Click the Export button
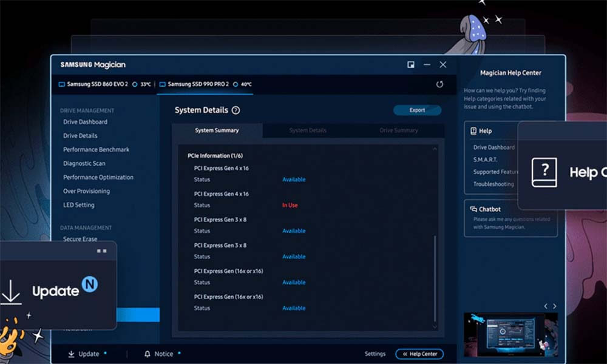This screenshot has height=364, width=607. pyautogui.click(x=417, y=110)
